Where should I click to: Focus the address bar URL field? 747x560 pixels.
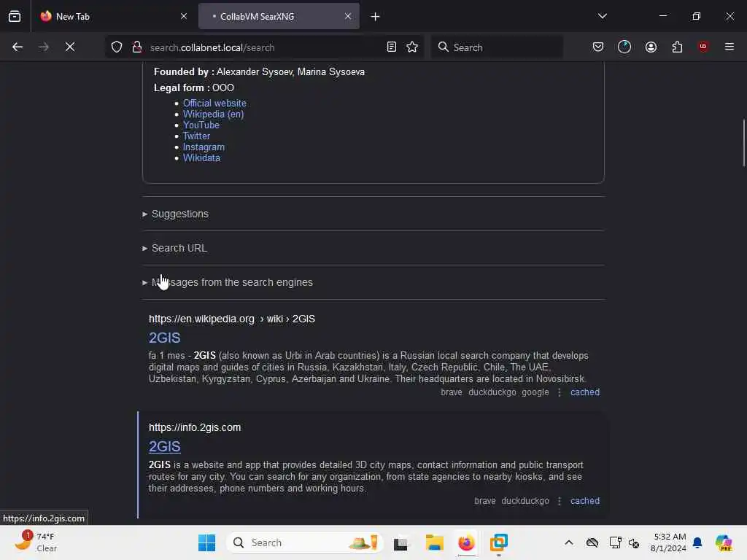click(x=264, y=47)
